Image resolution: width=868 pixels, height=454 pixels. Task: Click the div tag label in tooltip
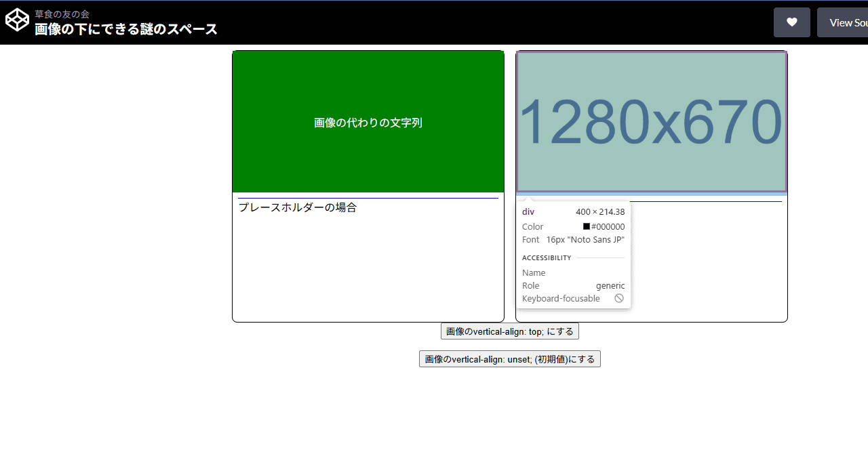click(528, 212)
